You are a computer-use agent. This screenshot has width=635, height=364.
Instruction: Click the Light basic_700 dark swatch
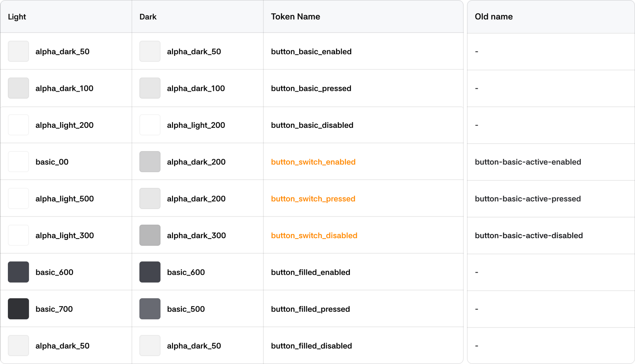tap(18, 309)
